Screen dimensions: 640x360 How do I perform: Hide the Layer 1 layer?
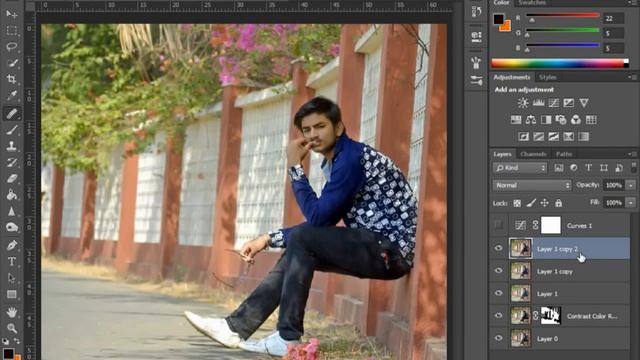point(498,293)
